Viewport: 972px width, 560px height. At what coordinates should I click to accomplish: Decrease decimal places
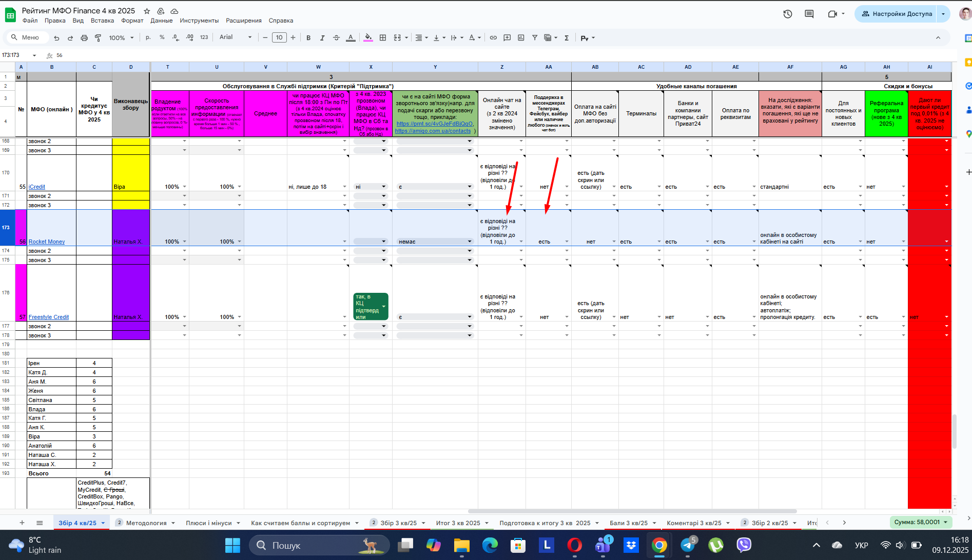coord(176,37)
